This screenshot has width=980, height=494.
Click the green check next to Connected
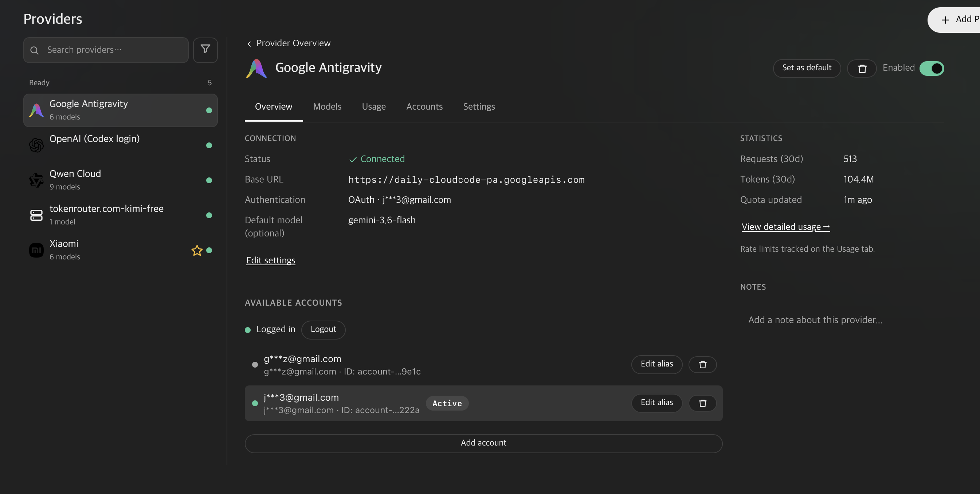point(353,159)
